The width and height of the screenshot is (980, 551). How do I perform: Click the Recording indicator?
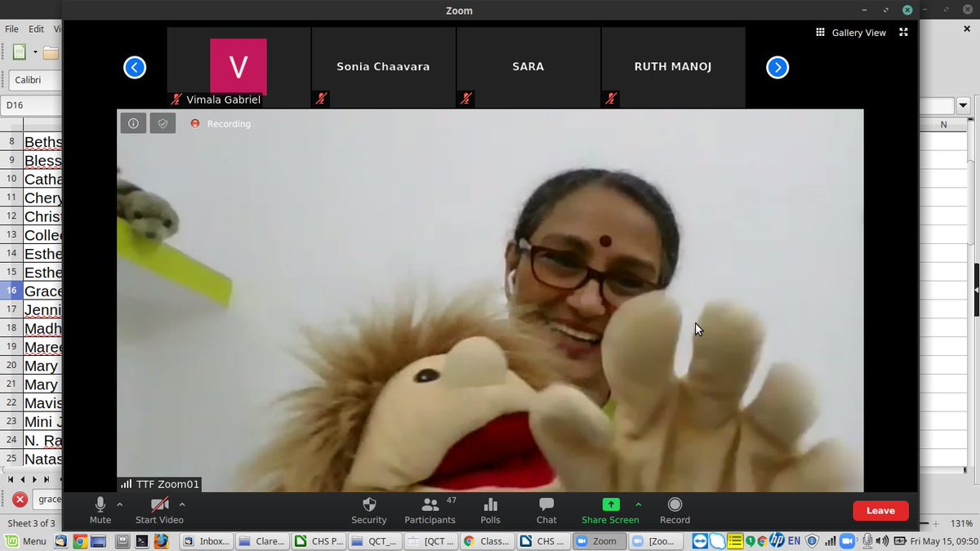tap(220, 124)
